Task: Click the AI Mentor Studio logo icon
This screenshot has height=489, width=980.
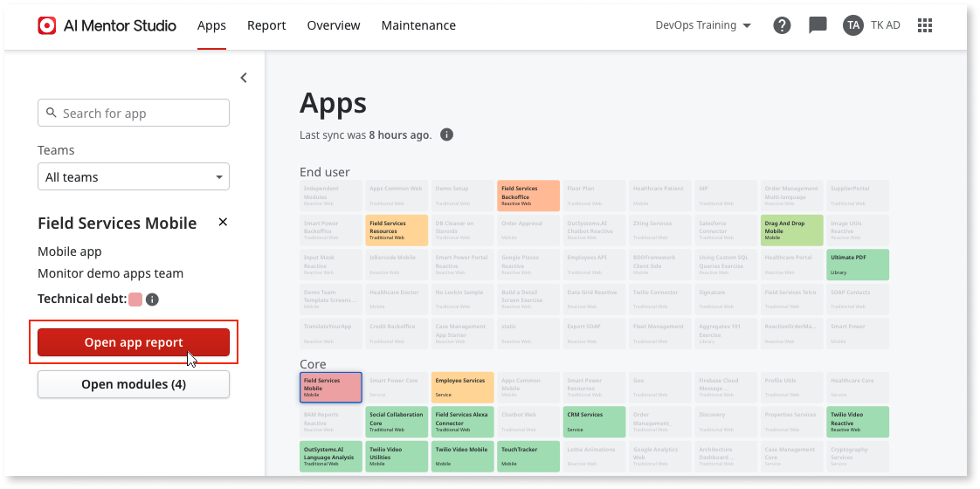Action: click(47, 25)
